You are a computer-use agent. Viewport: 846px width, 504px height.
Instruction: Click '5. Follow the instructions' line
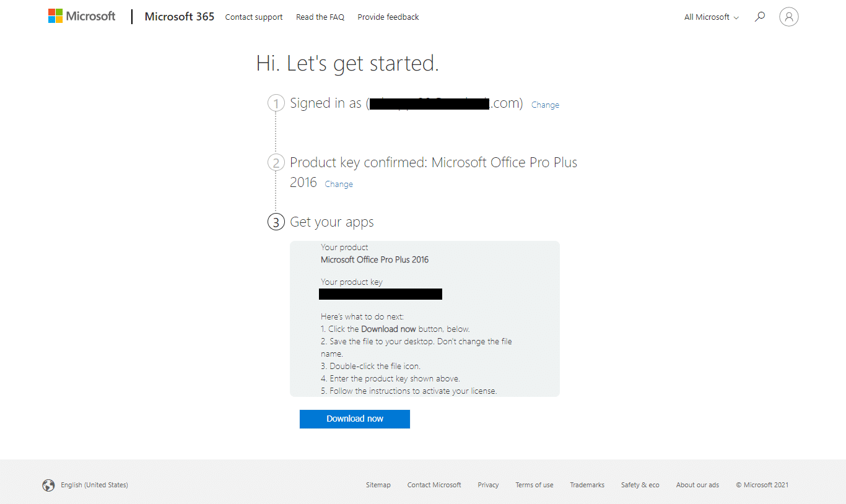(409, 391)
